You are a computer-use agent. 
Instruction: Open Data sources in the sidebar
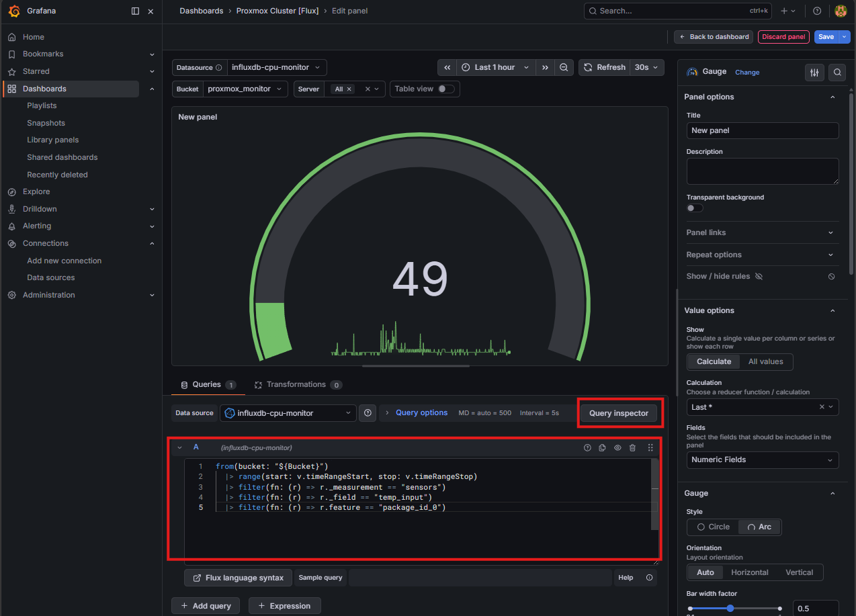coord(51,277)
